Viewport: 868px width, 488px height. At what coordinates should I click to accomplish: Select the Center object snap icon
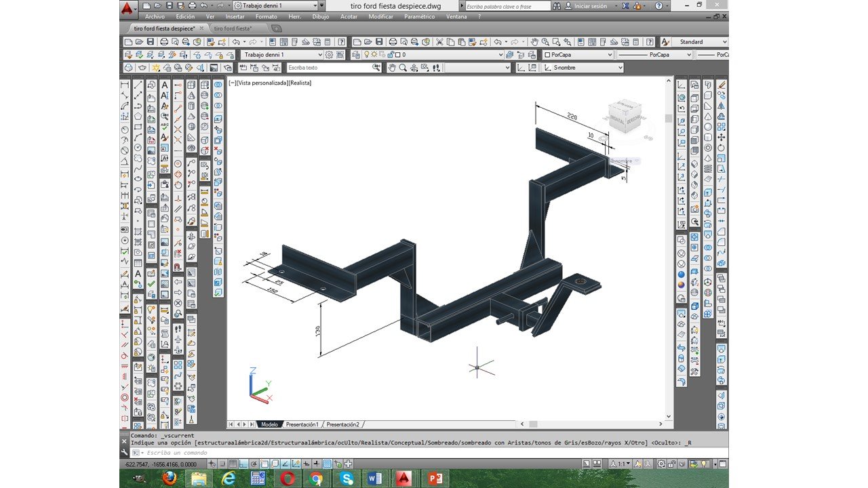tap(178, 163)
